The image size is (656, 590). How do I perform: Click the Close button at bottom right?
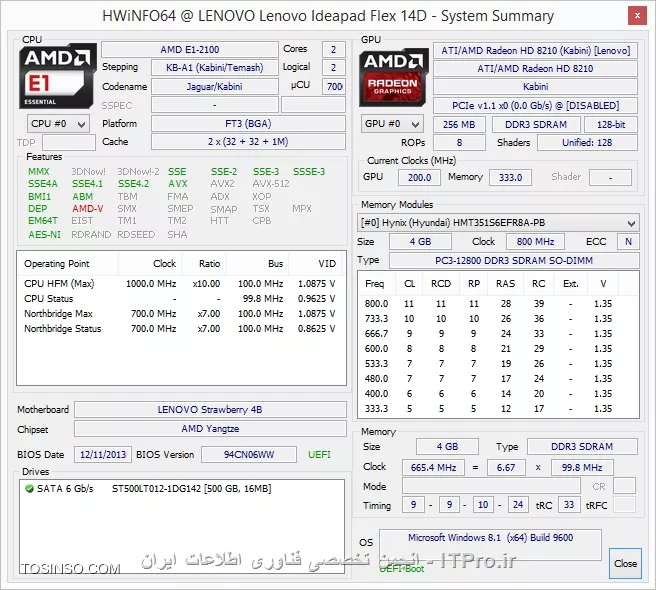[625, 564]
